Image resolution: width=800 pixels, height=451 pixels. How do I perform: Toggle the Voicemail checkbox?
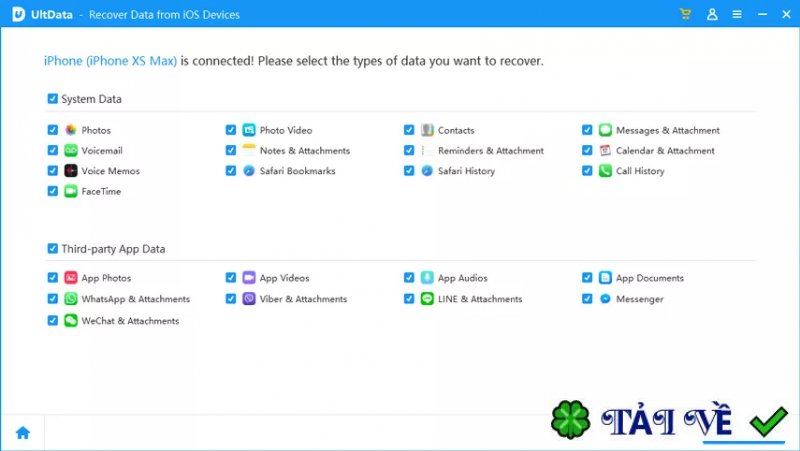tap(53, 151)
